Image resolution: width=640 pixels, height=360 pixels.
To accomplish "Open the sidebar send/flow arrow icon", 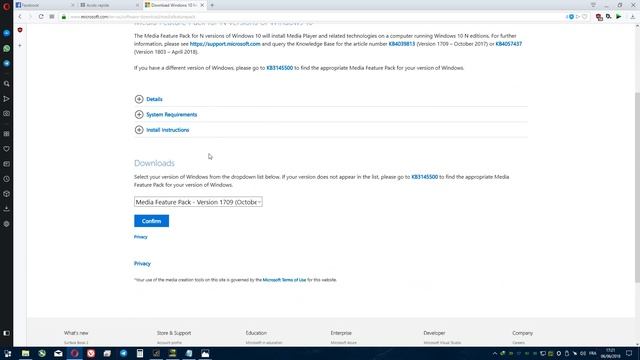I will 7,99.
